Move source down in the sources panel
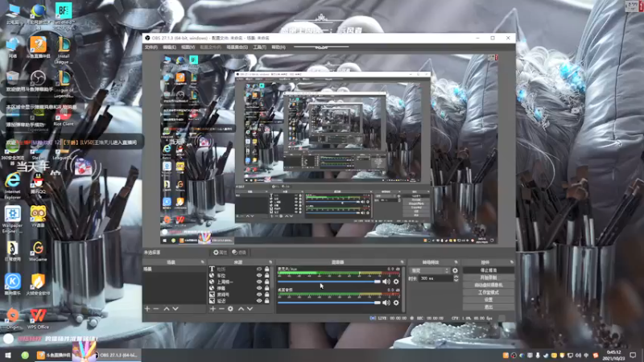The height and width of the screenshot is (362, 644). coord(250,309)
